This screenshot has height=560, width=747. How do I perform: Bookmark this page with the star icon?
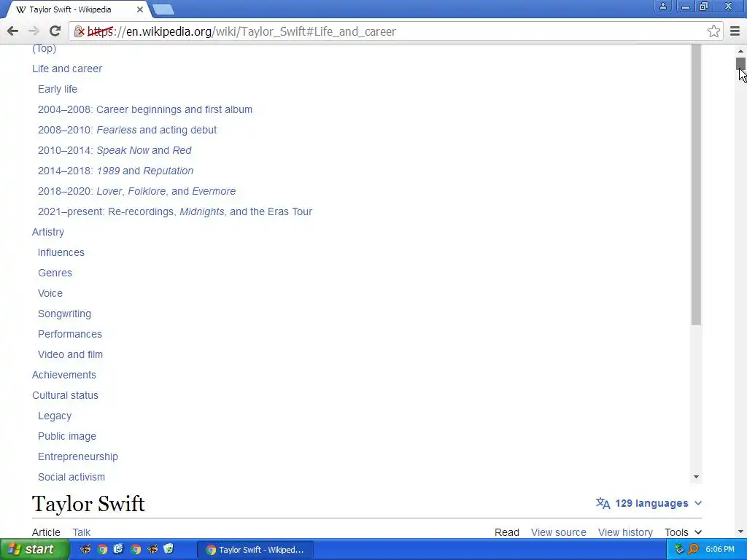point(713,31)
